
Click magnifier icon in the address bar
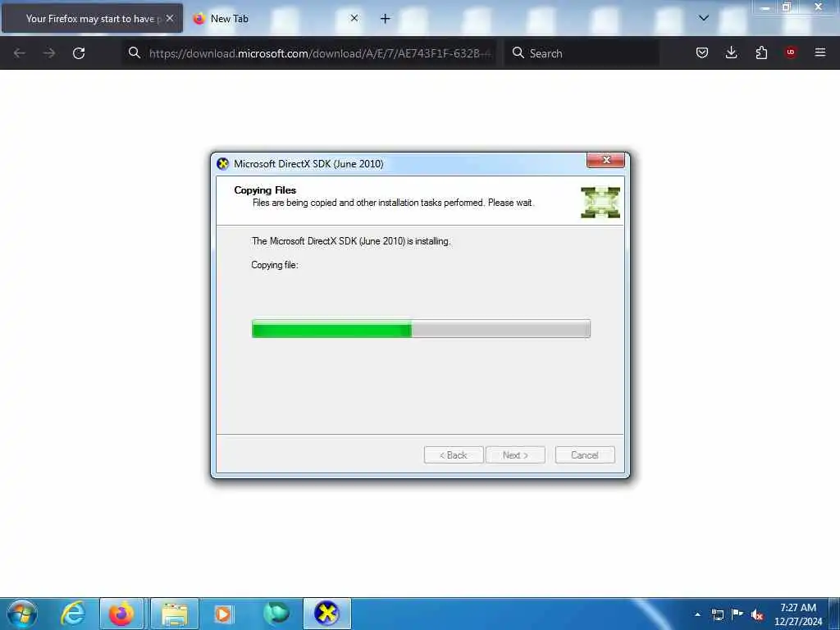point(135,52)
